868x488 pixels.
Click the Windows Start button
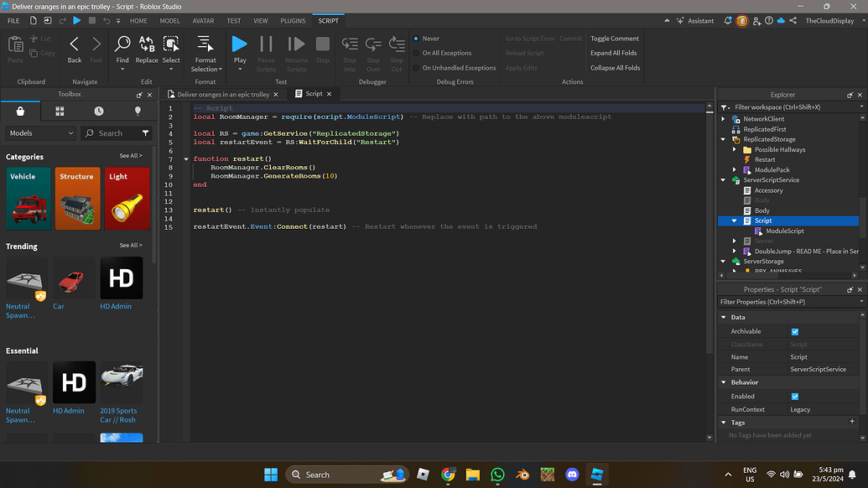coord(271,475)
